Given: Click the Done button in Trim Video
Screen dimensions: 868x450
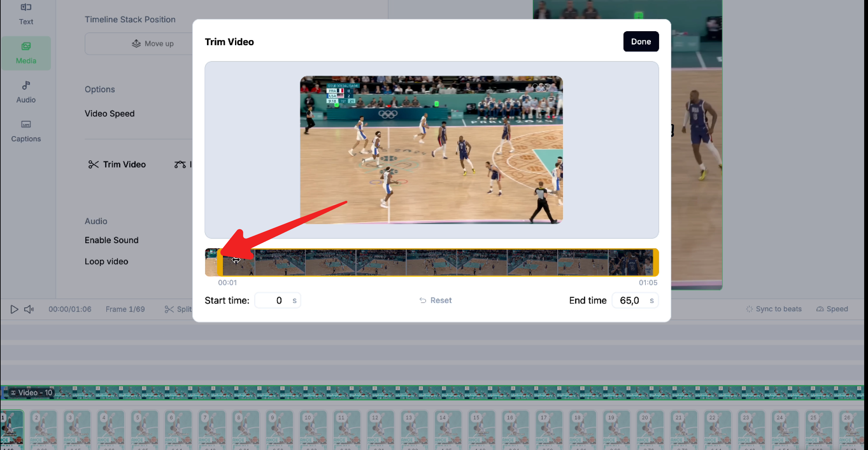Looking at the screenshot, I should [x=641, y=41].
